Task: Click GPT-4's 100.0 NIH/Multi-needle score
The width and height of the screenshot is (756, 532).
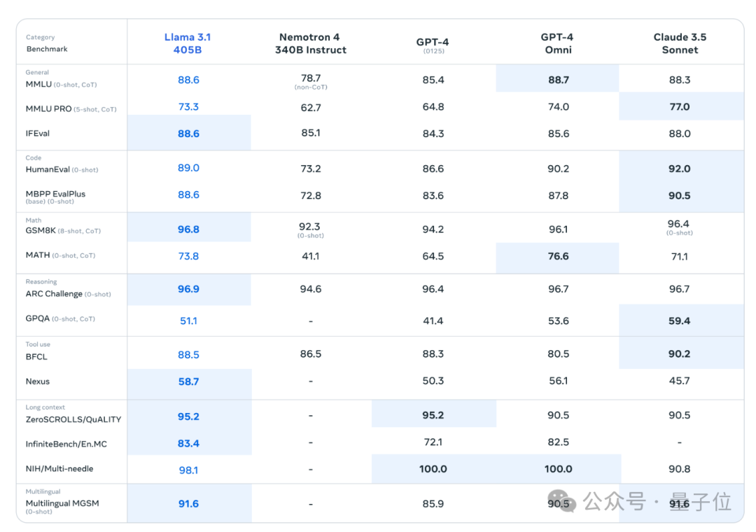Action: 433,469
